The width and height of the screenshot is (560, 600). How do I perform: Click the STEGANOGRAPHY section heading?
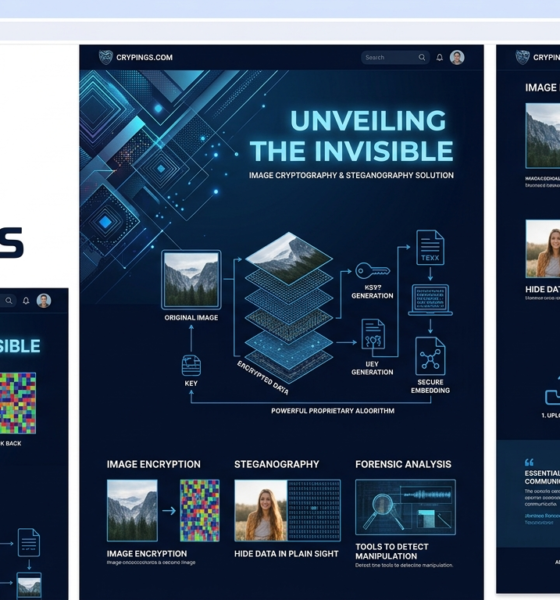(276, 464)
